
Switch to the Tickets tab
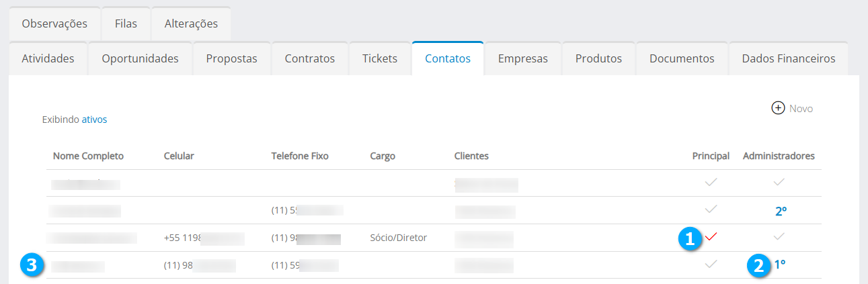point(379,58)
